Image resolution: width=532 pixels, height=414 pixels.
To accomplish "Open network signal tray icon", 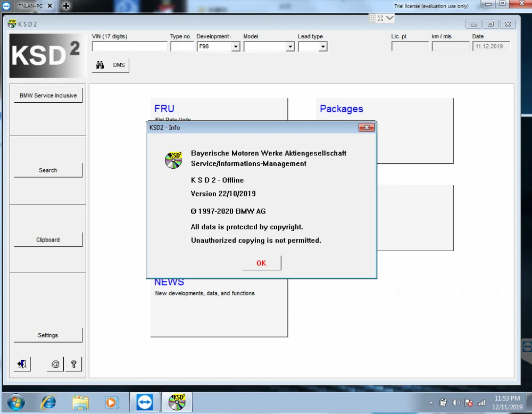I will pos(481,403).
